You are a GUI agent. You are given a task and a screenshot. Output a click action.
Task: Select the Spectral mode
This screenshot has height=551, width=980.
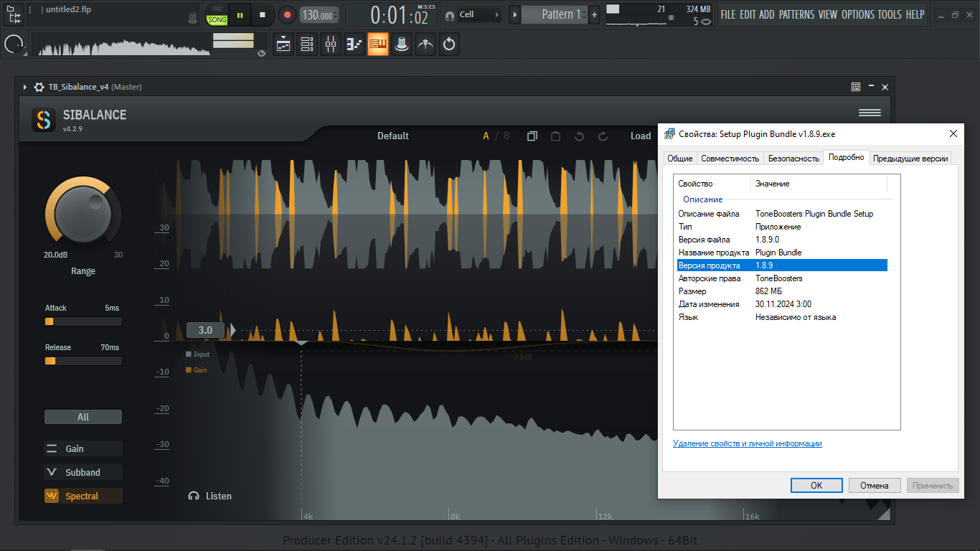coord(83,496)
